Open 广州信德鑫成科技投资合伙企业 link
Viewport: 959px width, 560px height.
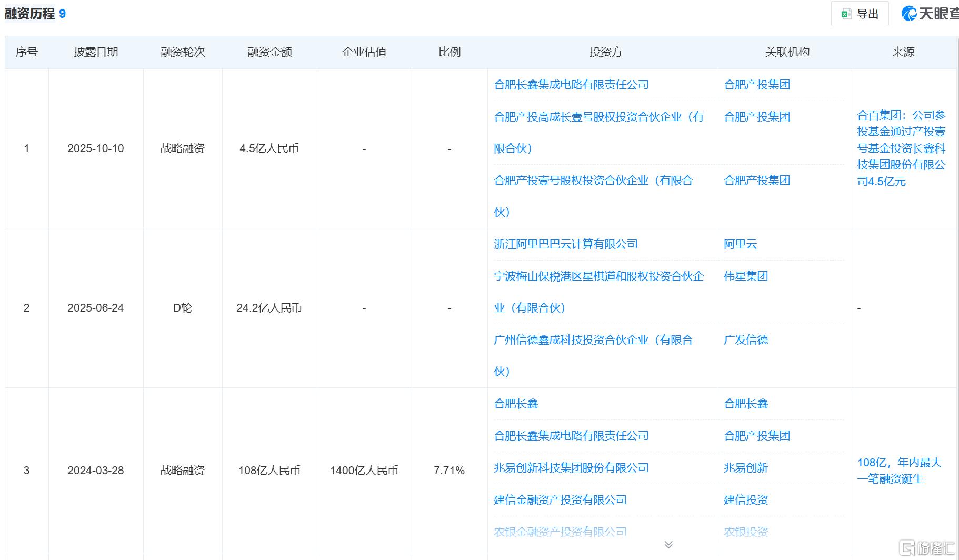(x=593, y=356)
